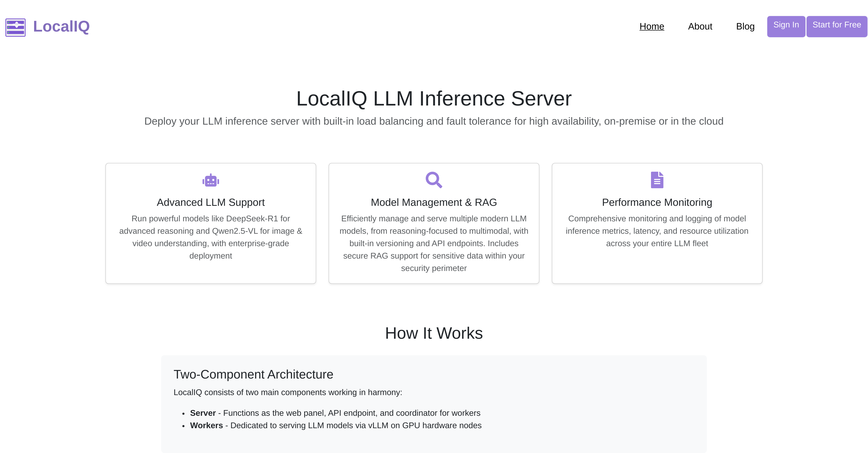
Task: Click the Server bullet point text
Action: [335, 413]
